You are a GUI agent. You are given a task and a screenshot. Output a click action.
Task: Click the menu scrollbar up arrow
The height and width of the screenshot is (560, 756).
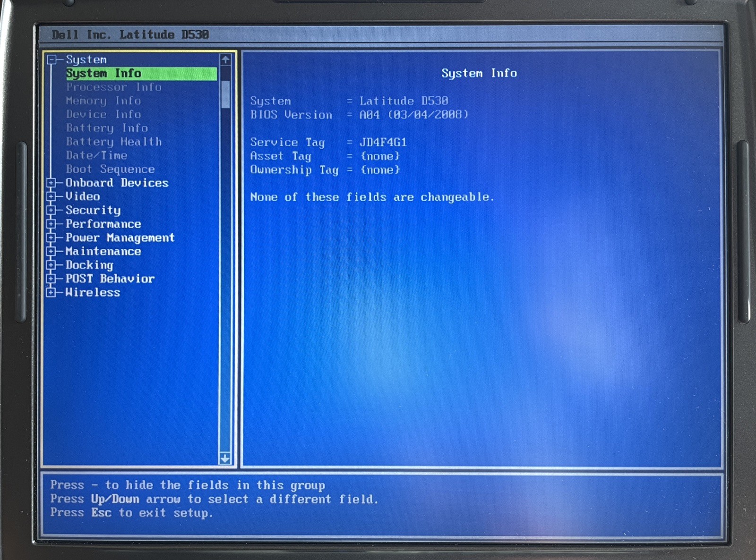click(x=225, y=60)
